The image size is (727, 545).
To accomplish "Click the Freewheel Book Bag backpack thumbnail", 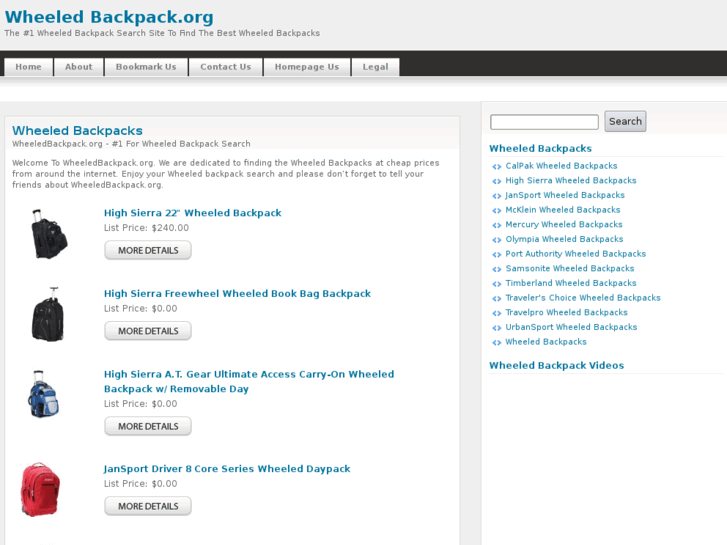I will [x=48, y=314].
